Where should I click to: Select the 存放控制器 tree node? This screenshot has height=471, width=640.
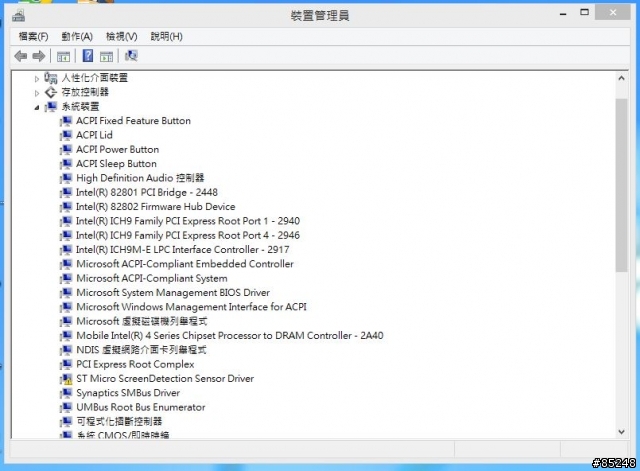(85, 92)
